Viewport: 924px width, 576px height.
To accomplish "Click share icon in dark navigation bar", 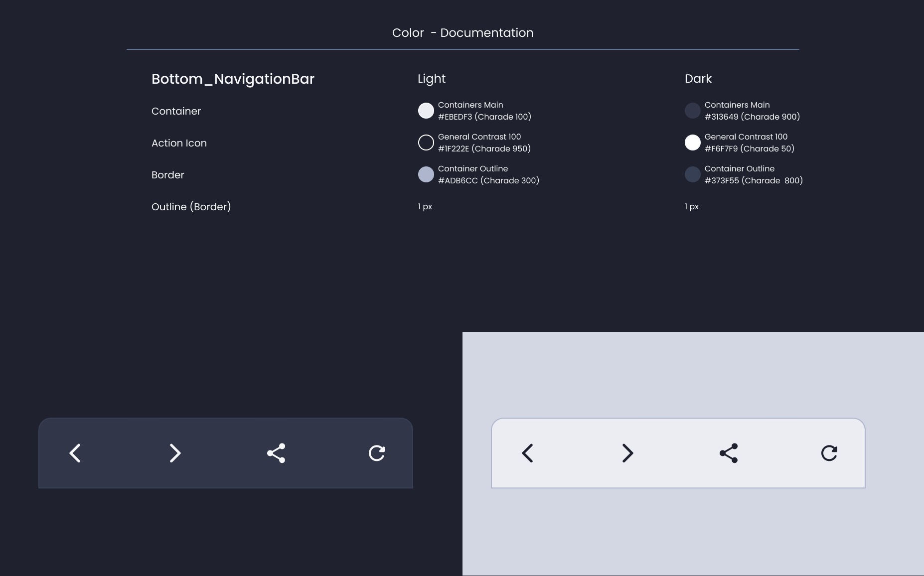I will tap(276, 453).
